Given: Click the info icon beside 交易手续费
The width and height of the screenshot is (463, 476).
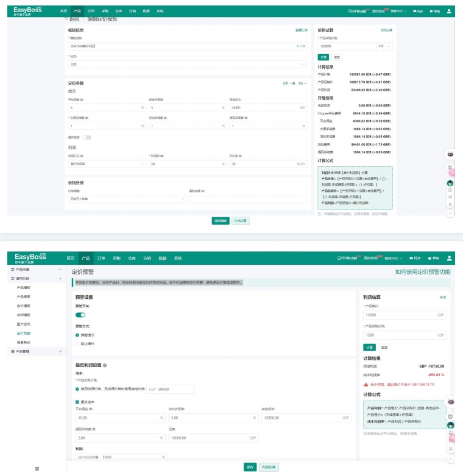Looking at the screenshot, I should tap(87, 118).
